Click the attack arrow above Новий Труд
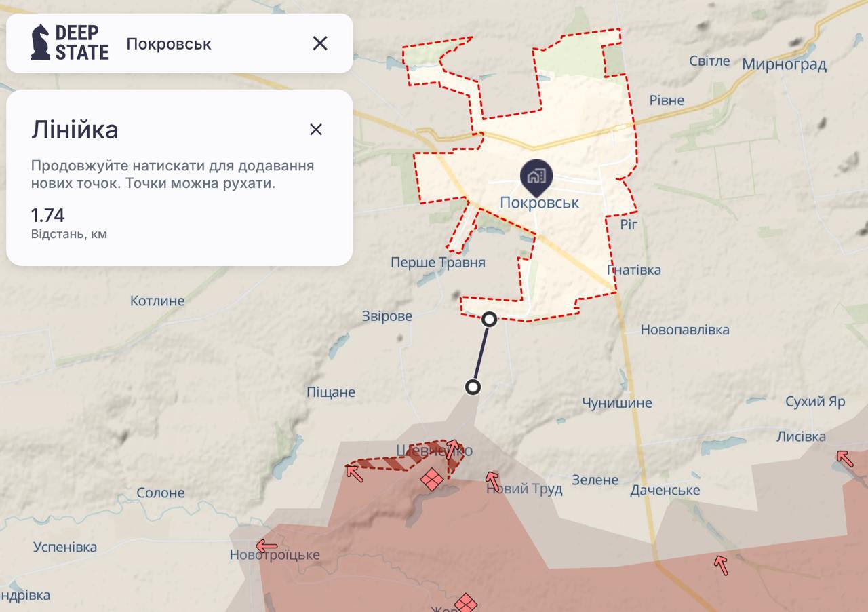 pyautogui.click(x=492, y=480)
